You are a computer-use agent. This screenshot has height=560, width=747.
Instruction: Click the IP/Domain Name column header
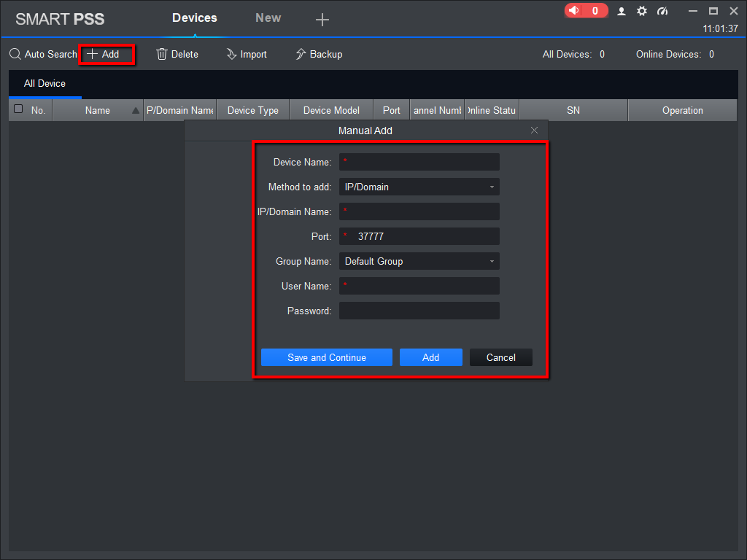point(180,111)
